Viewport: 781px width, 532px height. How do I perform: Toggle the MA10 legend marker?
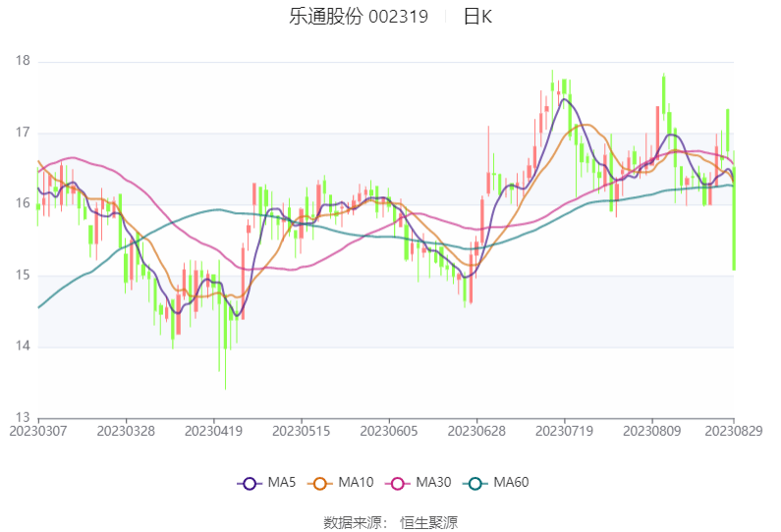319,483
